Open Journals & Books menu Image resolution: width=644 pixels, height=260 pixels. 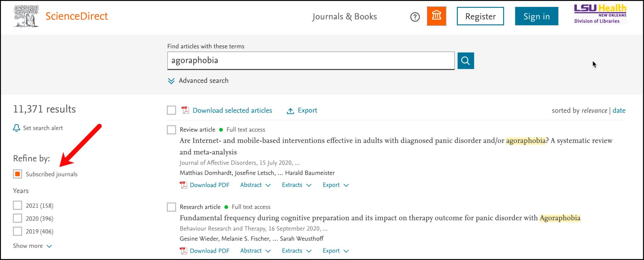[x=344, y=16]
